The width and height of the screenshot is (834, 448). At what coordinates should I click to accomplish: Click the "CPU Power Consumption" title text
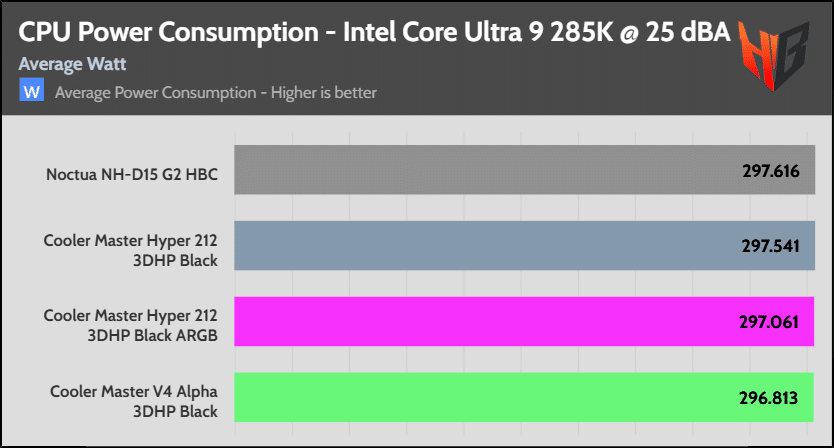171,30
